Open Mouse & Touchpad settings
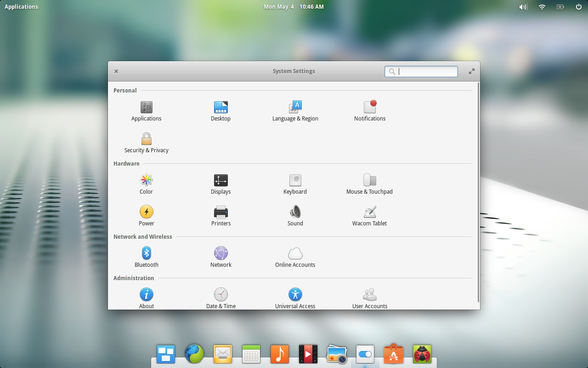The image size is (588, 368). click(369, 184)
